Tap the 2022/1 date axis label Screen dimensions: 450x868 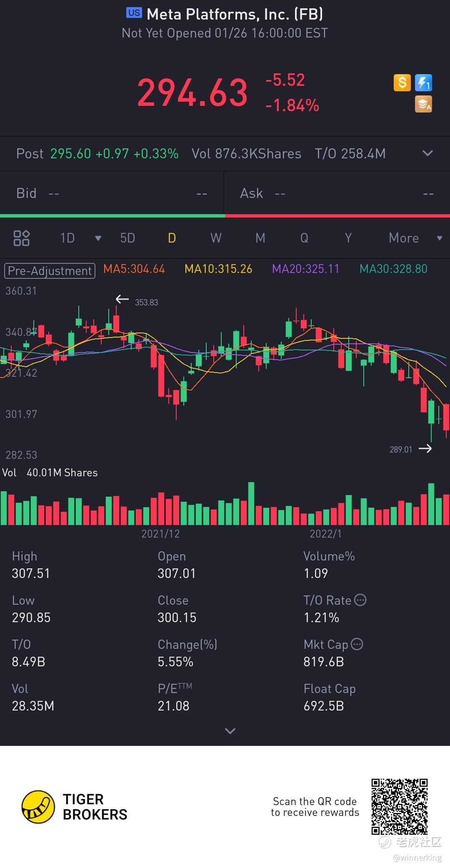coord(325,534)
